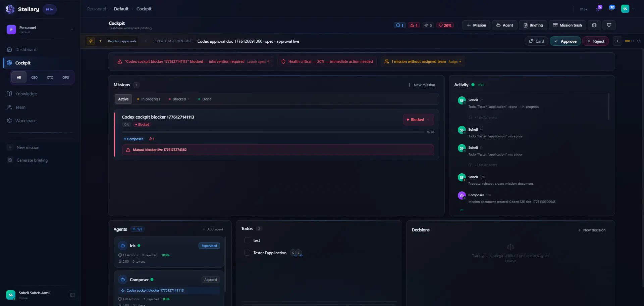
Task: Click the Assign link in team alert
Action: (x=455, y=62)
